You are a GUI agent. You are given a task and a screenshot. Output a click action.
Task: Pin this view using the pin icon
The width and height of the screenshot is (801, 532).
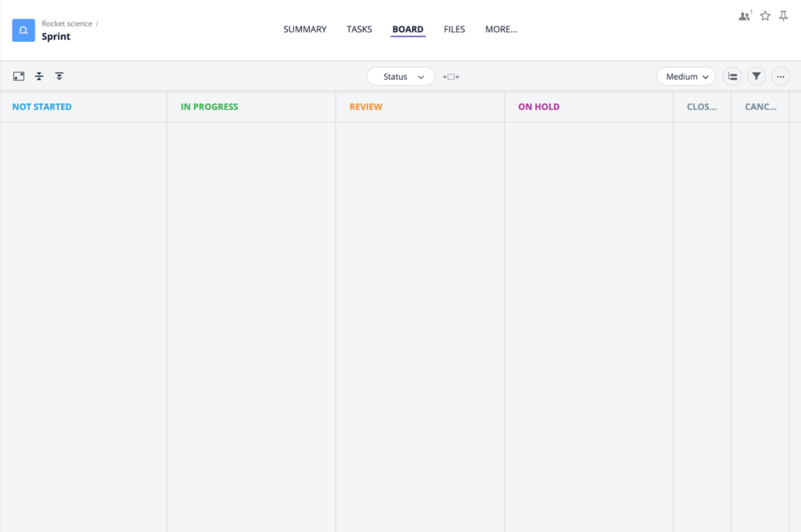(783, 15)
